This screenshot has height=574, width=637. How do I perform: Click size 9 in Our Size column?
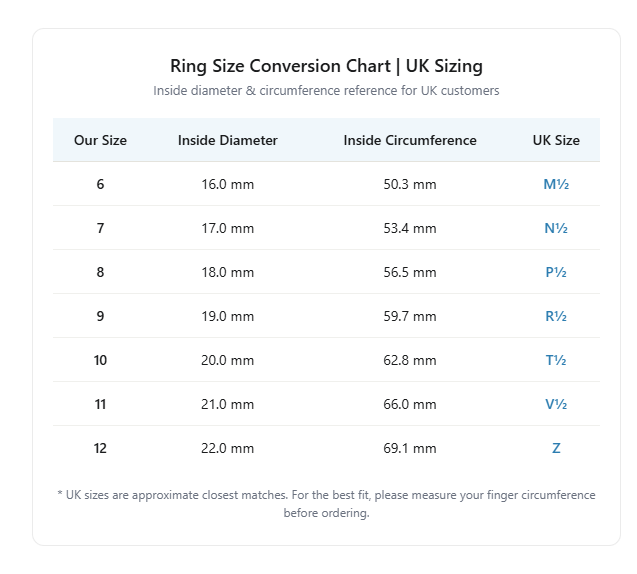[100, 316]
